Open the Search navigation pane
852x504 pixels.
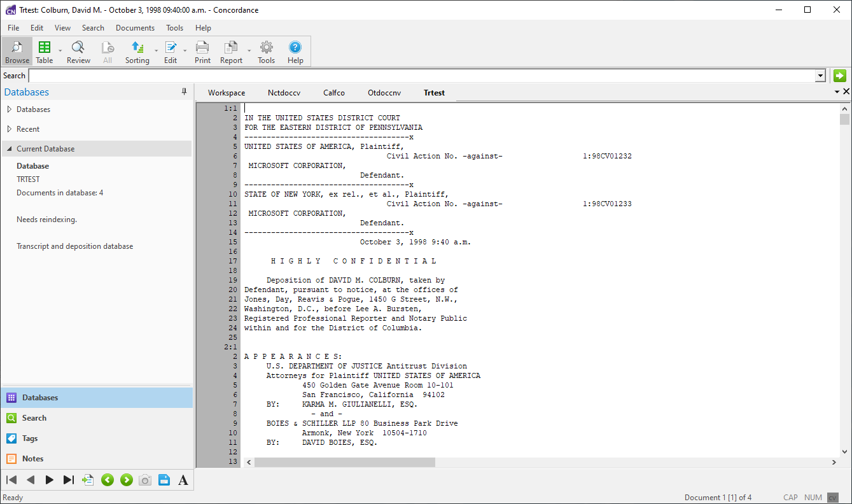(x=97, y=418)
